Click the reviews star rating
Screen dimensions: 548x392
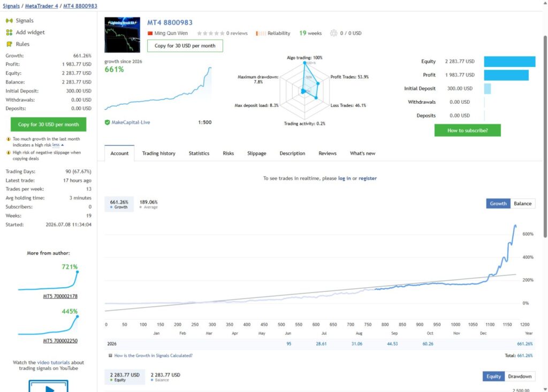(210, 33)
